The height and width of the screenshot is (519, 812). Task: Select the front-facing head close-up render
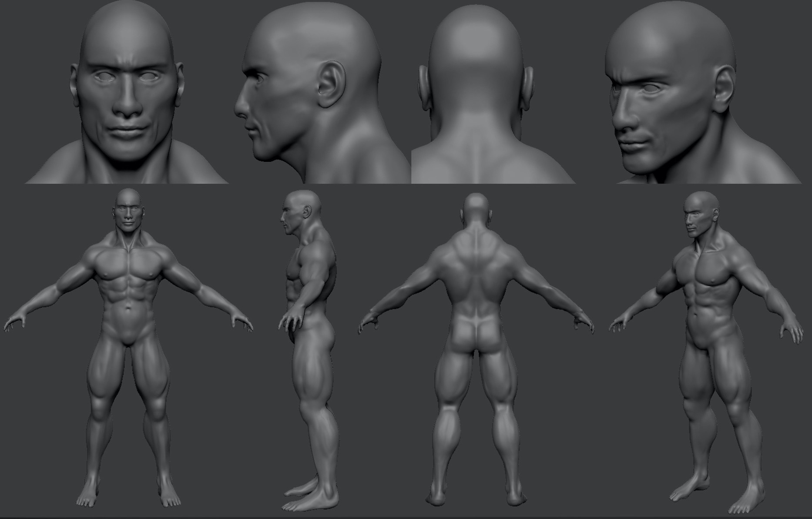coord(126,92)
